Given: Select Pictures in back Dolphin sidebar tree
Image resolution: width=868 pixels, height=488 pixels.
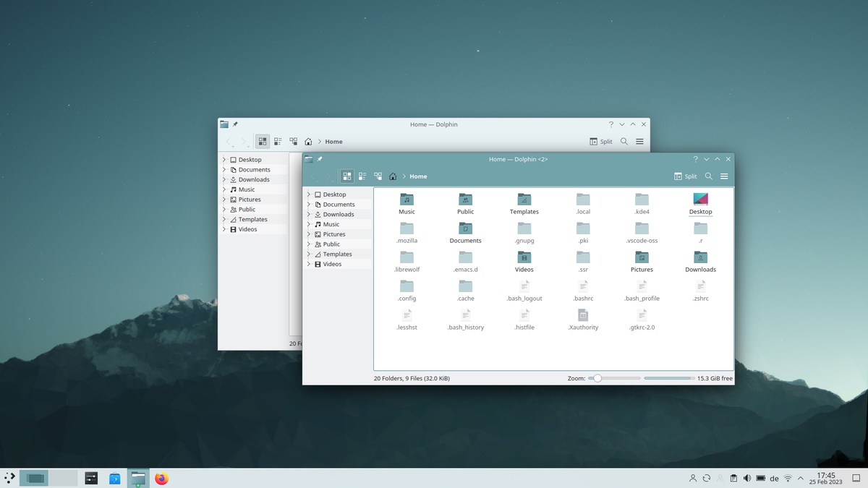Looking at the screenshot, I should click(x=250, y=200).
